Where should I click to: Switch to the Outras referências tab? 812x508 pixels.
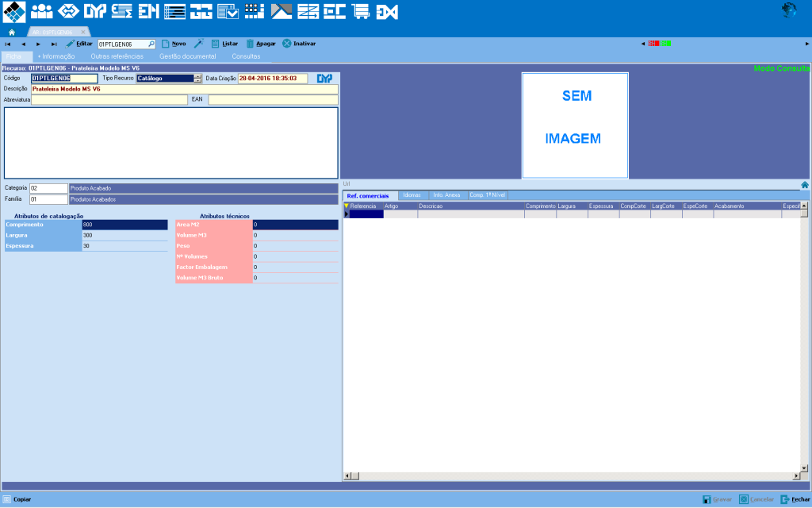(117, 56)
